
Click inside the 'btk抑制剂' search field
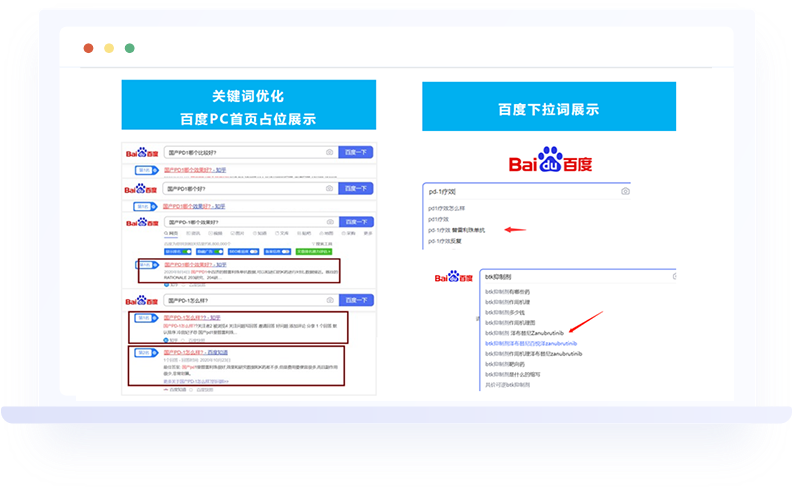click(576, 277)
